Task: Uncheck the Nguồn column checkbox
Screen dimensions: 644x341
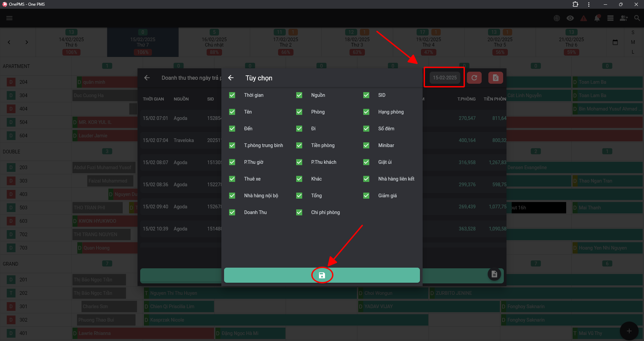Action: tap(299, 95)
